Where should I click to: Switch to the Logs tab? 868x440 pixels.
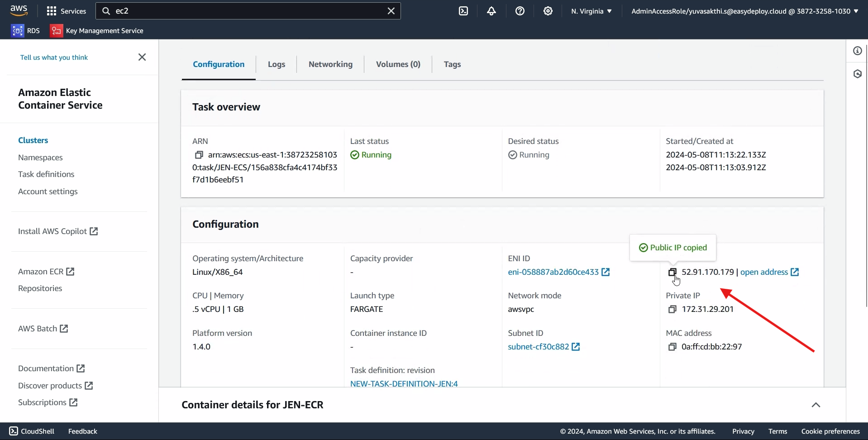(x=277, y=64)
